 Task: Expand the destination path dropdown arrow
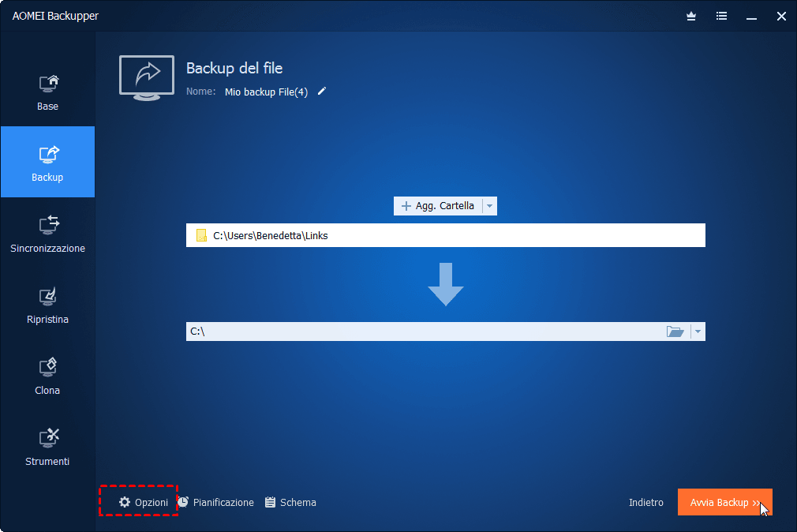click(x=698, y=332)
